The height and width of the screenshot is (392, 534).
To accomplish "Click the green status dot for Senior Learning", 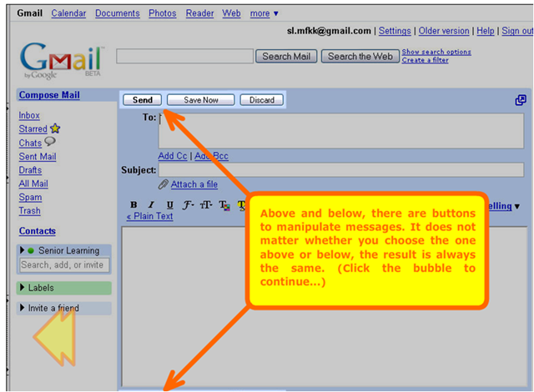I will pyautogui.click(x=31, y=251).
